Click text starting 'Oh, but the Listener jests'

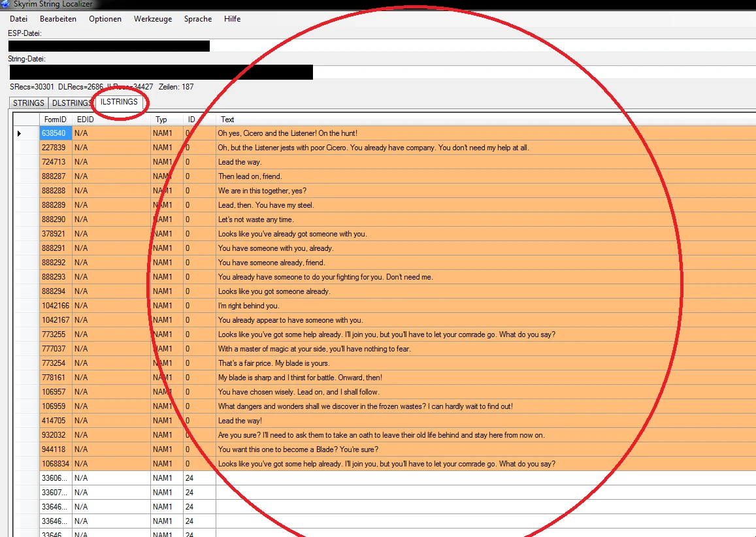[373, 148]
